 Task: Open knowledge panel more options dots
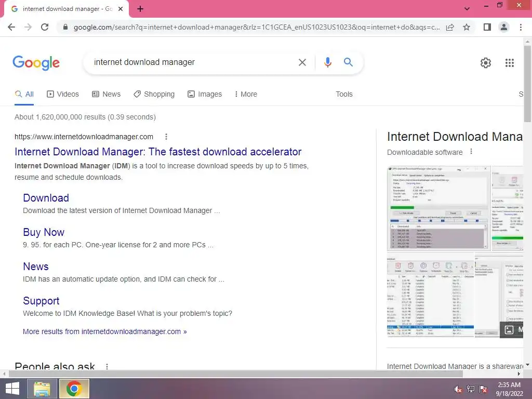point(471,152)
